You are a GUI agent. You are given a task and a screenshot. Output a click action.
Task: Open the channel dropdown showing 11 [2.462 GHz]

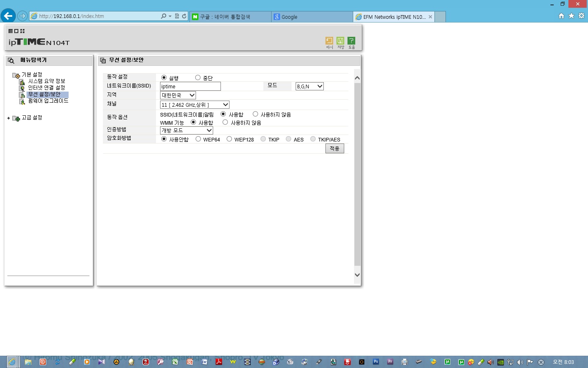(195, 105)
